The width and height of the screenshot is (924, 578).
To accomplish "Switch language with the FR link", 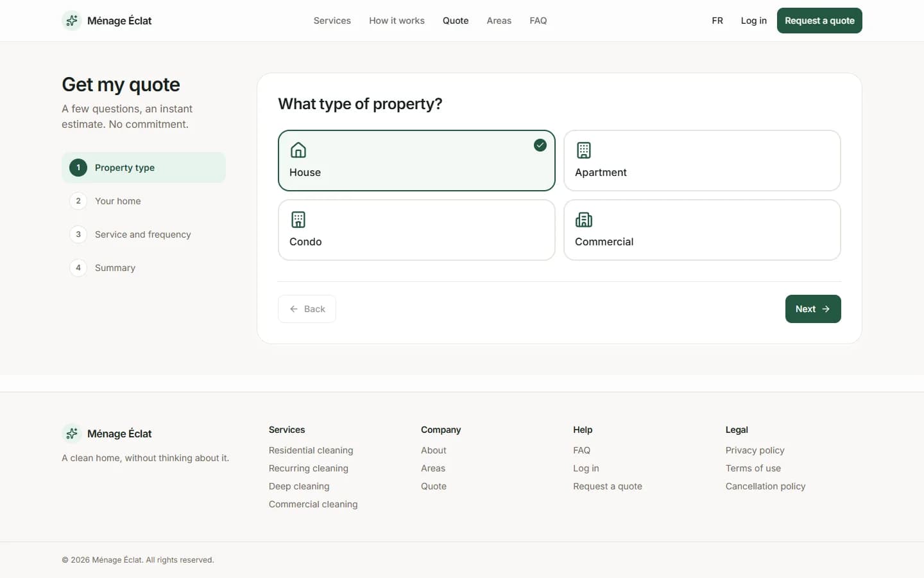I will point(717,21).
